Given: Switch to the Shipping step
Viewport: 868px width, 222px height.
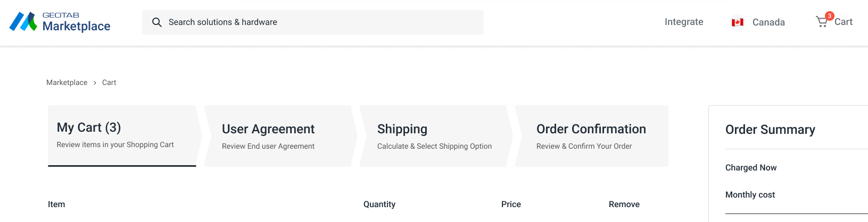Looking at the screenshot, I should pos(433,136).
